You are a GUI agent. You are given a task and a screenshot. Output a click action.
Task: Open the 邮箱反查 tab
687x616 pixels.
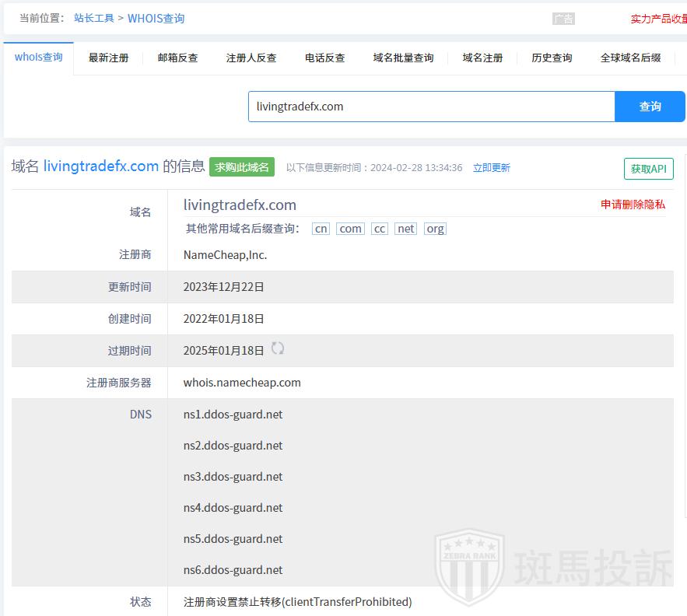point(177,58)
